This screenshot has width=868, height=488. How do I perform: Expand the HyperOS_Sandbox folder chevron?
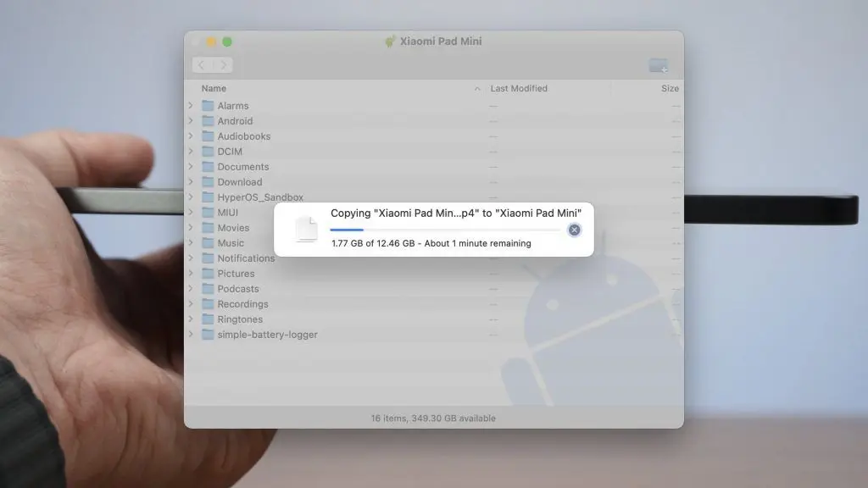(x=191, y=197)
